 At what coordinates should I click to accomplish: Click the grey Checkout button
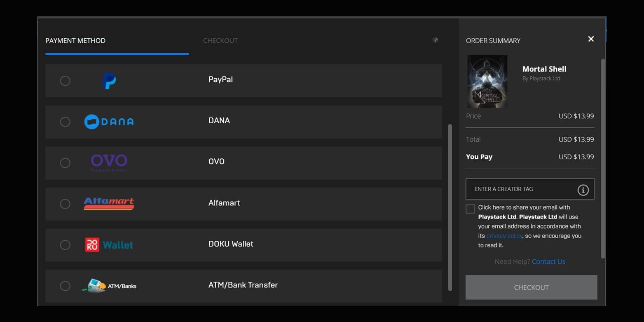point(531,287)
